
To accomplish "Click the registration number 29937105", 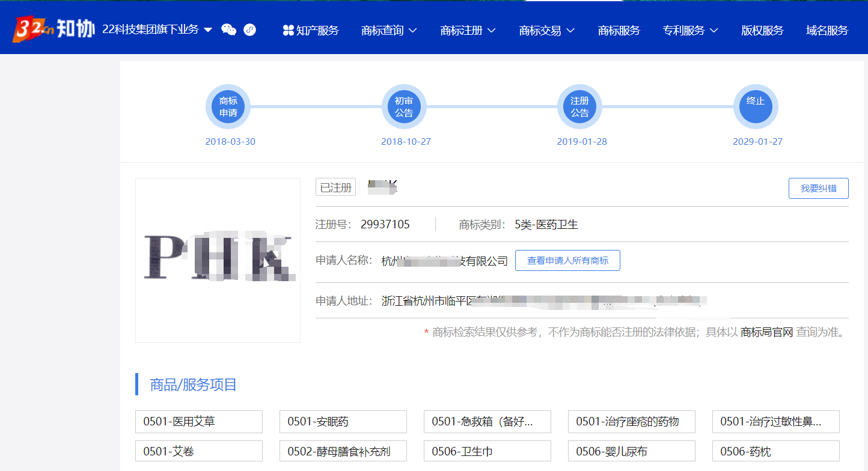I will (x=385, y=225).
